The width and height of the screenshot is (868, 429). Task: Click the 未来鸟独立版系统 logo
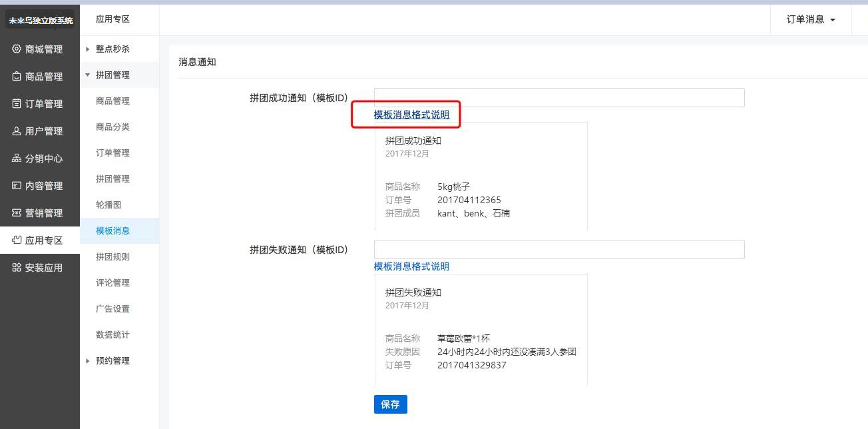(40, 21)
